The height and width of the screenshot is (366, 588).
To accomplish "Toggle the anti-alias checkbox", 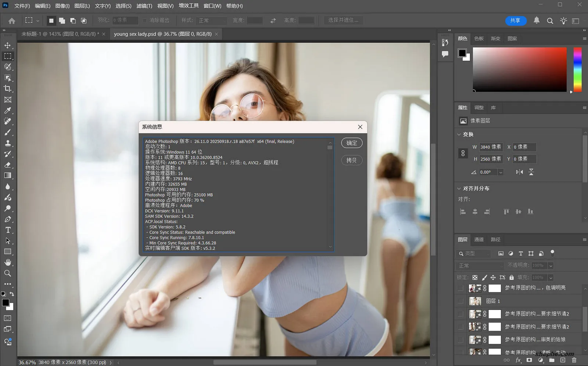I will click(144, 20).
